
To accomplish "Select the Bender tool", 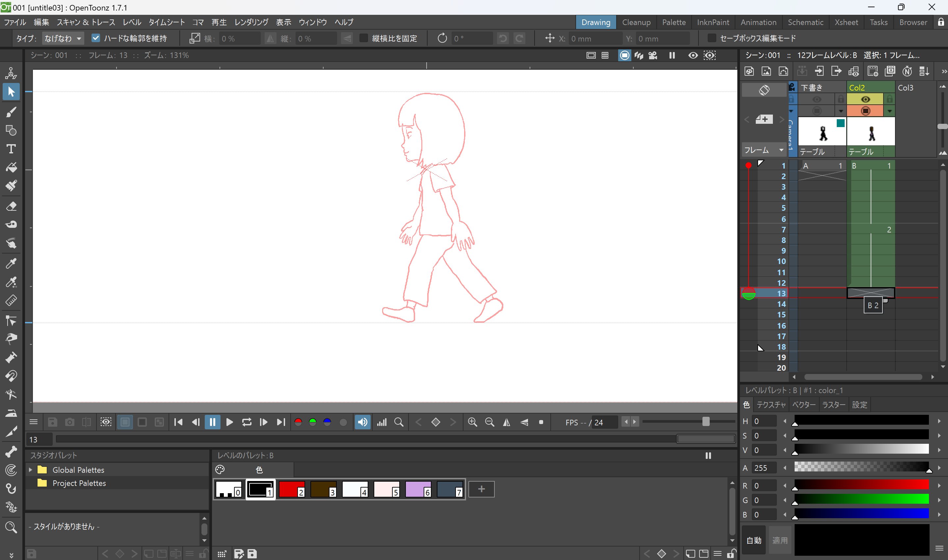I will point(11,395).
